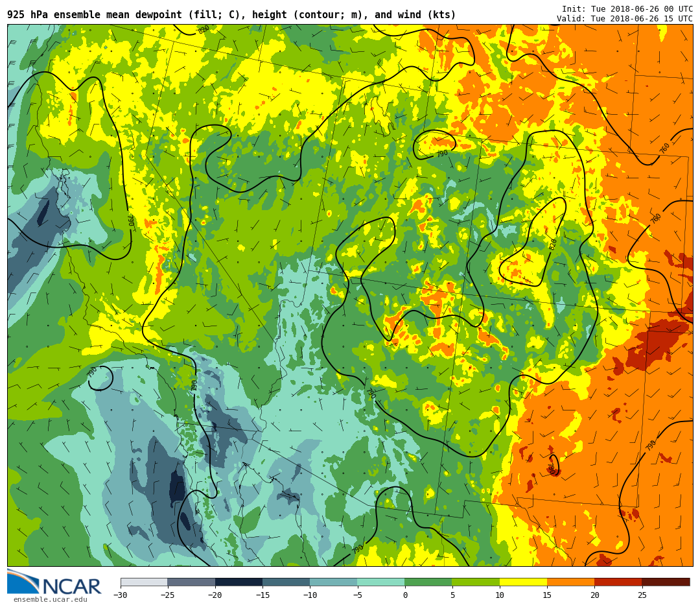
Task: Click the 0 colorbar tick label
Action: pos(405,595)
